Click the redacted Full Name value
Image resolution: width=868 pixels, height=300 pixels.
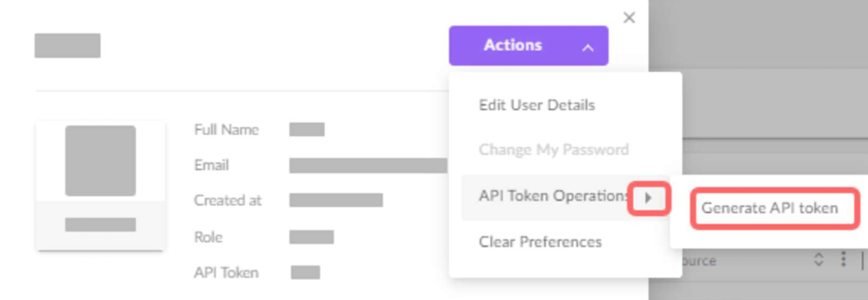pos(307,129)
